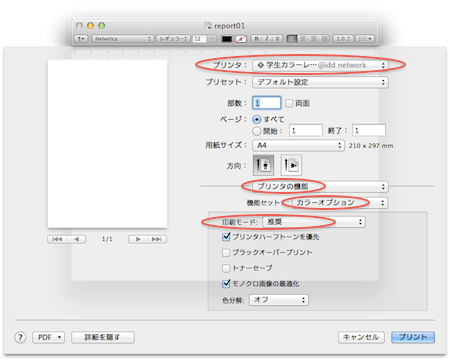This screenshot has width=450, height=360.
Task: Click the 開始 start page field
Action: pyautogui.click(x=306, y=130)
